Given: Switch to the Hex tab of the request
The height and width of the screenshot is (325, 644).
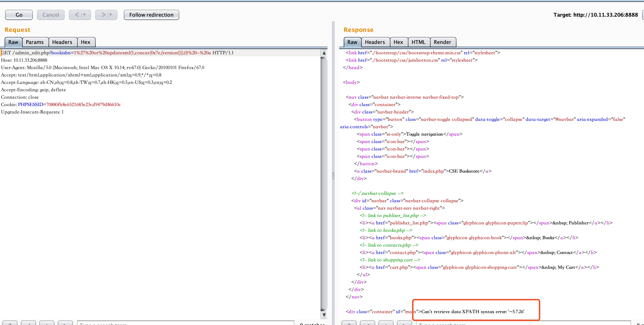Looking at the screenshot, I should coord(86,42).
